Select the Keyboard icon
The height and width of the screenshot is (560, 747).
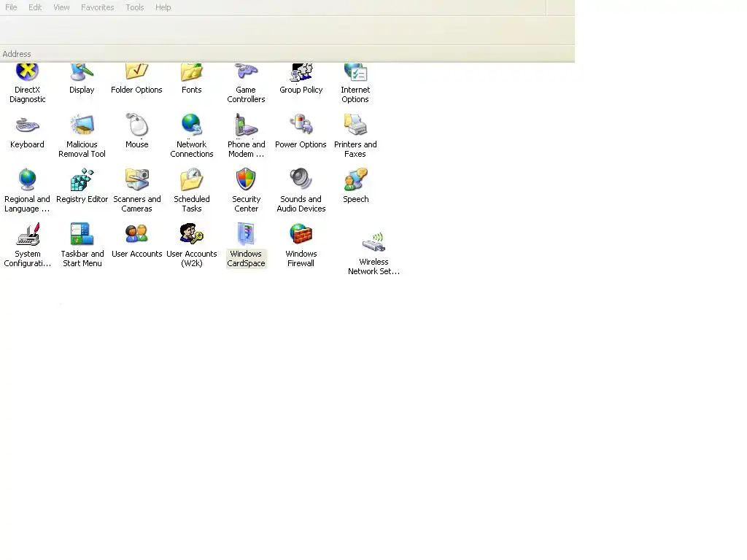(x=27, y=125)
